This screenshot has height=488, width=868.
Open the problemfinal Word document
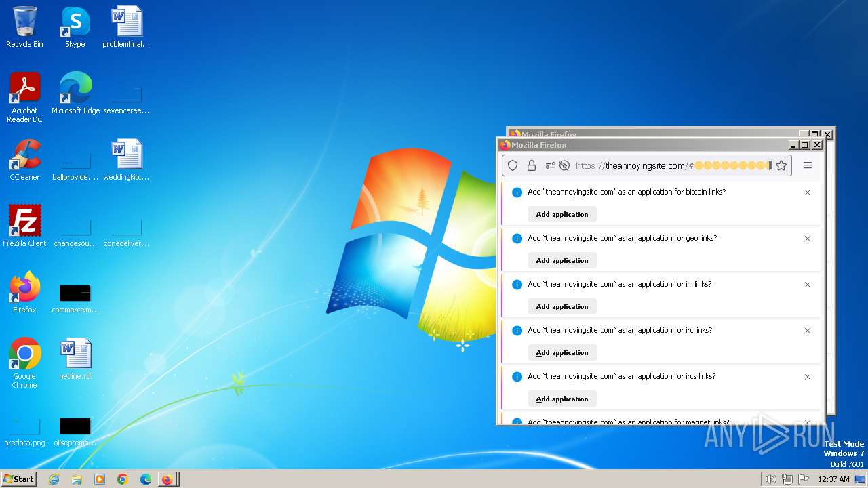pos(126,27)
